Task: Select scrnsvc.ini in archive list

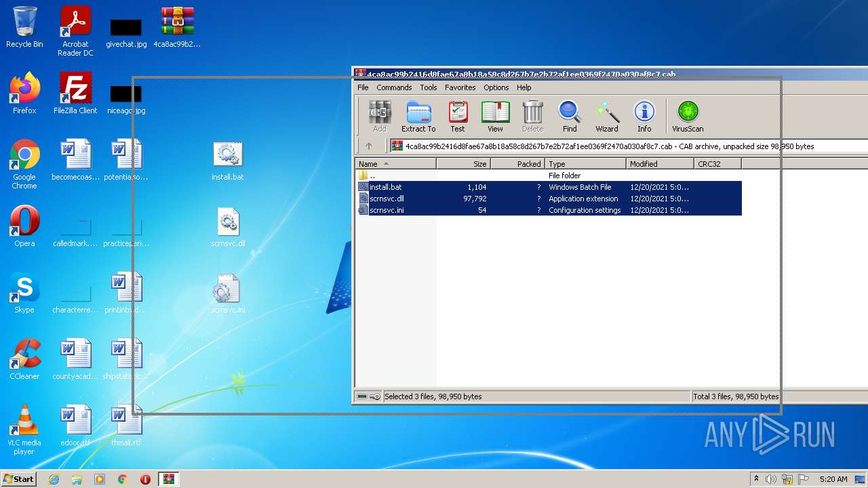Action: pos(549,210)
